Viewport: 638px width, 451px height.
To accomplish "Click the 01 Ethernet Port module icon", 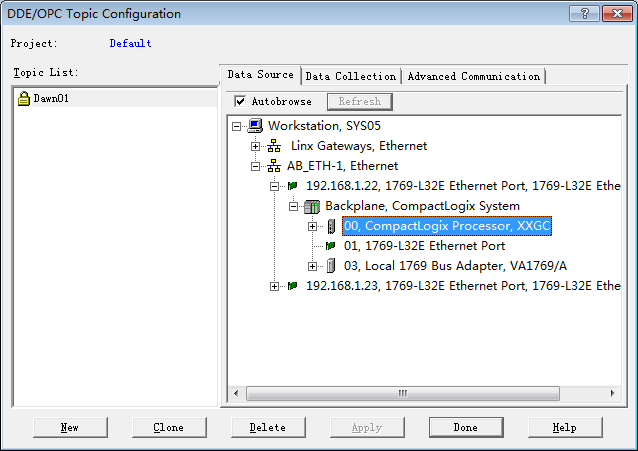I will pos(330,246).
